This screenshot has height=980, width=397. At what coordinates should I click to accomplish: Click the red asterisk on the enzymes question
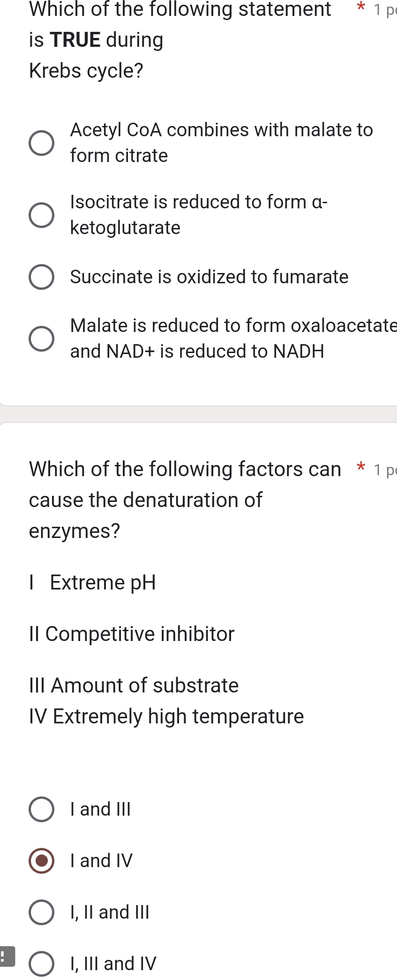pyautogui.click(x=360, y=468)
